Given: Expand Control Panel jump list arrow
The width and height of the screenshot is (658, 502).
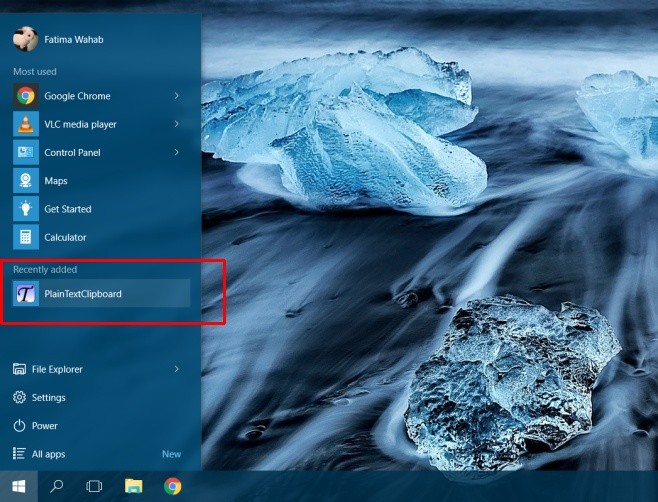Looking at the screenshot, I should click(177, 153).
